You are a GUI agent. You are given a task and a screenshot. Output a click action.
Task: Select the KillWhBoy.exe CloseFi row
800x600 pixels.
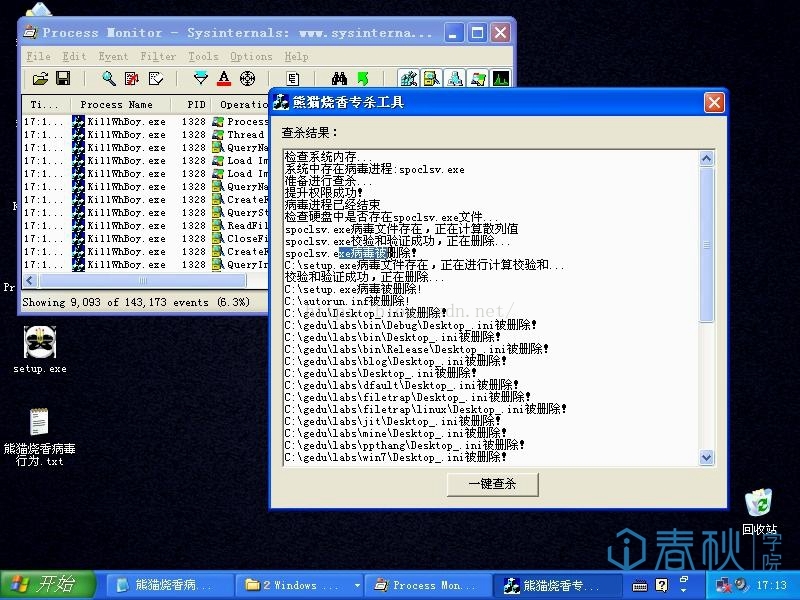point(145,239)
